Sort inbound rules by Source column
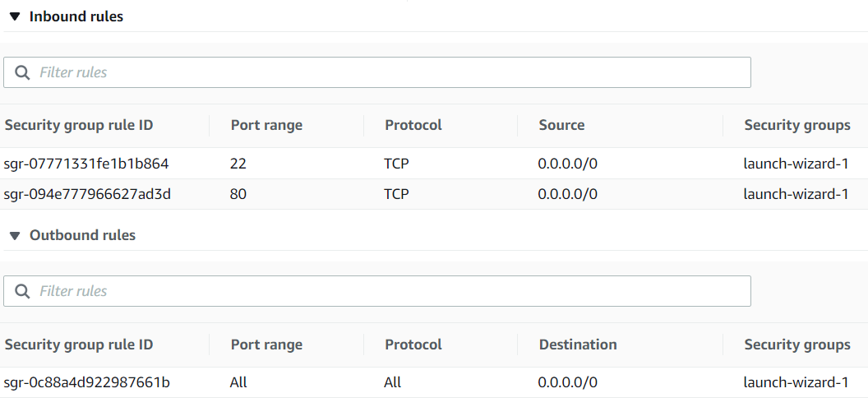868x407 pixels. tap(561, 125)
